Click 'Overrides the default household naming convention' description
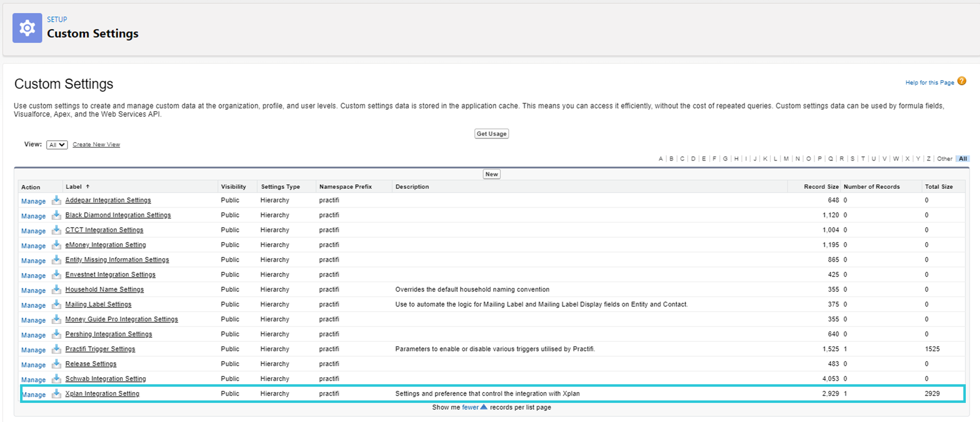 [472, 289]
